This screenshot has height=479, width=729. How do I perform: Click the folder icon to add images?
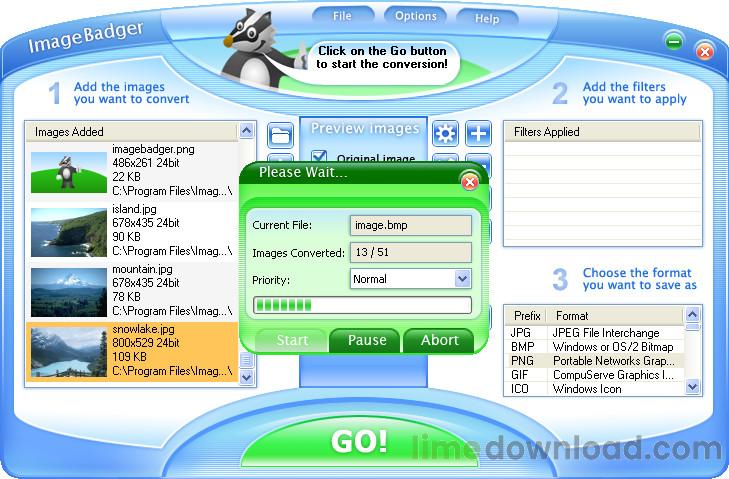pyautogui.click(x=280, y=135)
